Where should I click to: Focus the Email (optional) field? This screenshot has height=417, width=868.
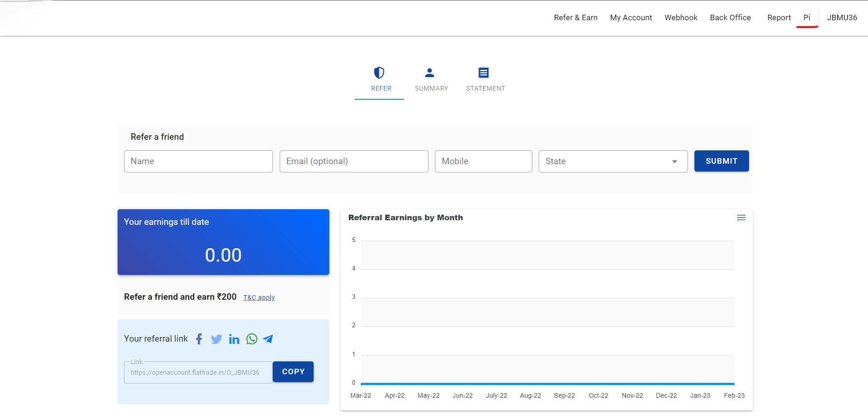[x=354, y=161]
